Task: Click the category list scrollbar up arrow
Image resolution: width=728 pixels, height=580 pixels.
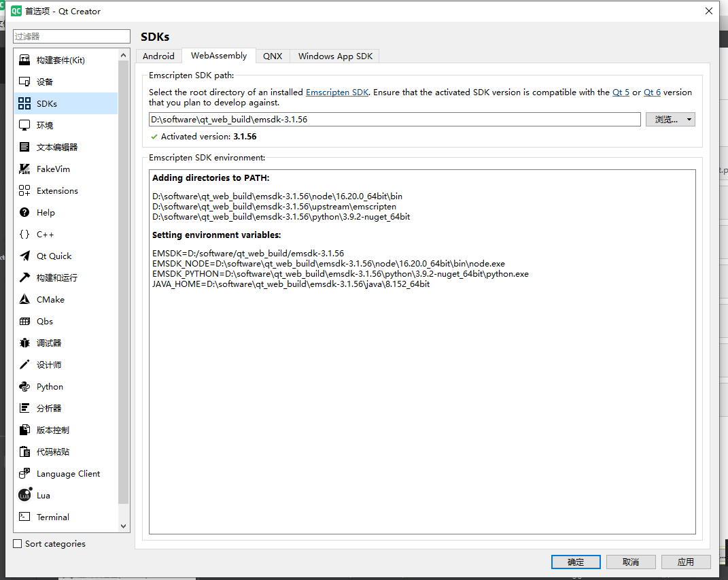Action: 124,55
